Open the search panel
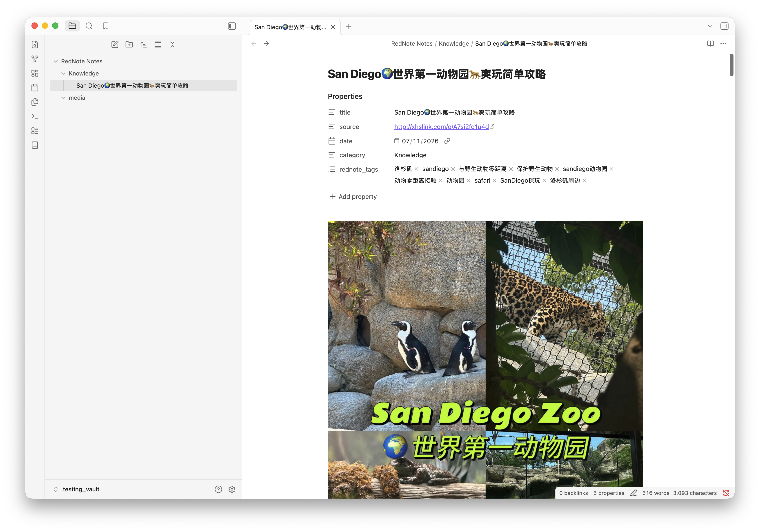This screenshot has height=532, width=760. 89,26
